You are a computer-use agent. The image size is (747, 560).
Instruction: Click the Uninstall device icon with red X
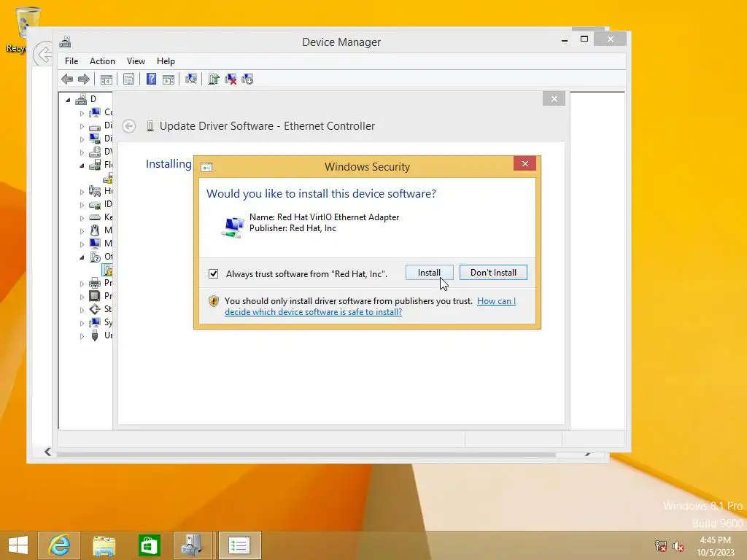[x=231, y=79]
